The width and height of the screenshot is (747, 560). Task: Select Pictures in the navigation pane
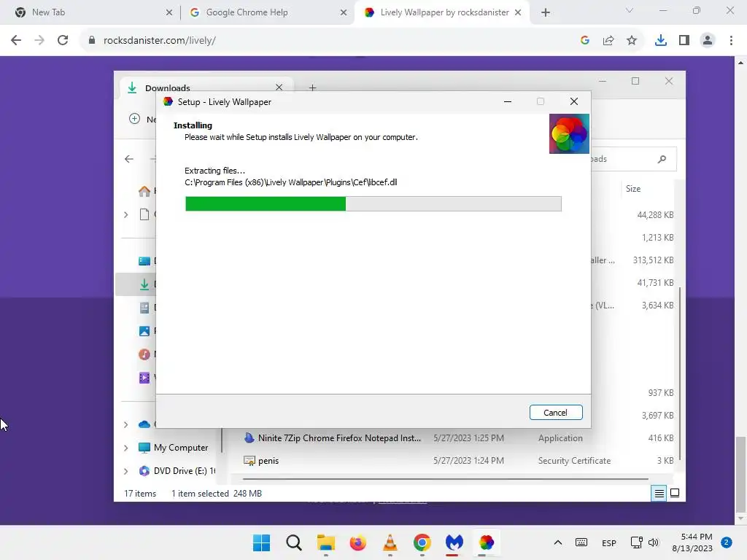144,331
